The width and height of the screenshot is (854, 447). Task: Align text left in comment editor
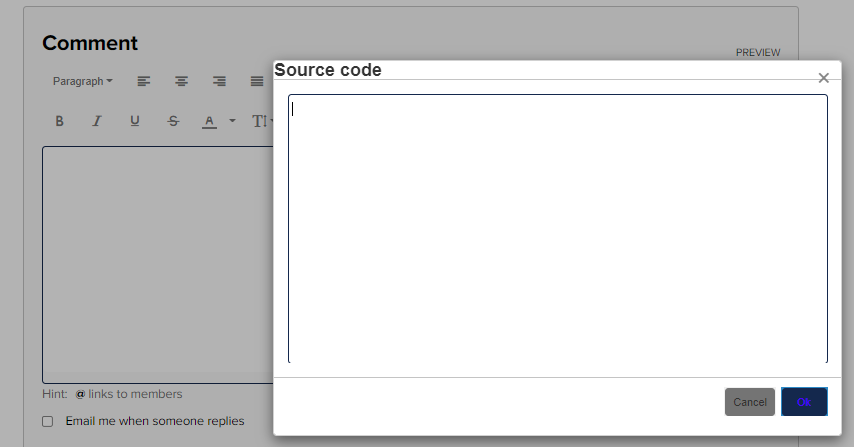(144, 81)
